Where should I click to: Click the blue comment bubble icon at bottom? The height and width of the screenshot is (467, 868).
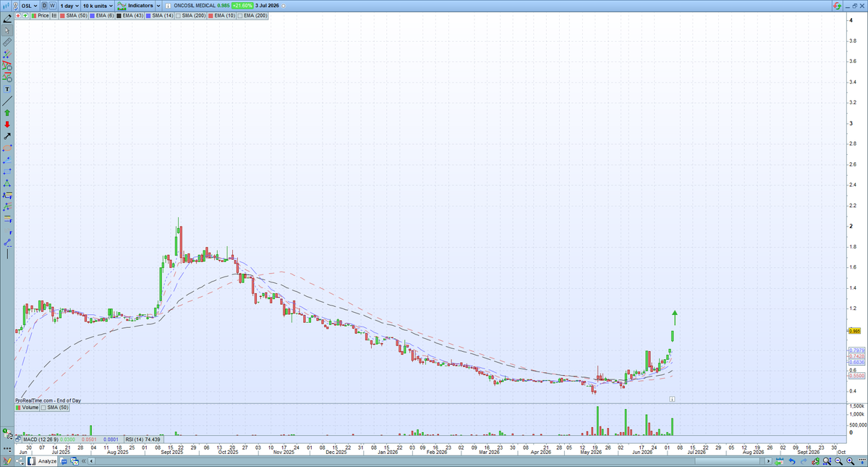coord(63,461)
